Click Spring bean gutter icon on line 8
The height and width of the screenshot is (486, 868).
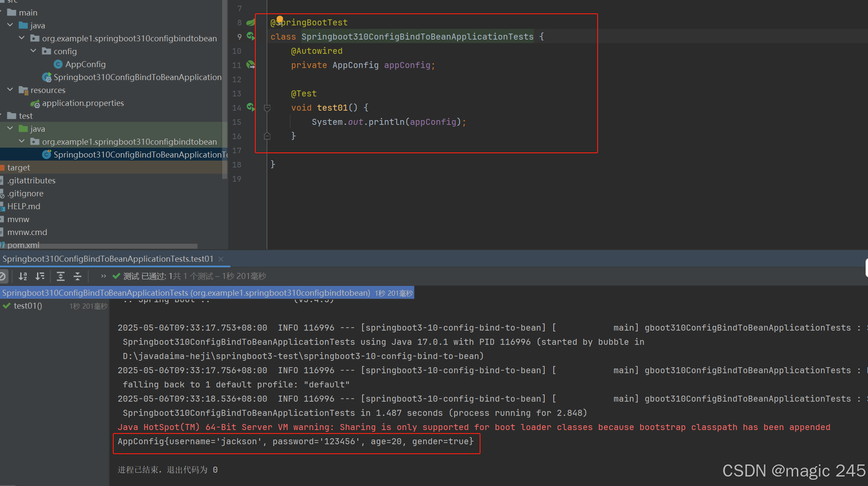[x=251, y=22]
